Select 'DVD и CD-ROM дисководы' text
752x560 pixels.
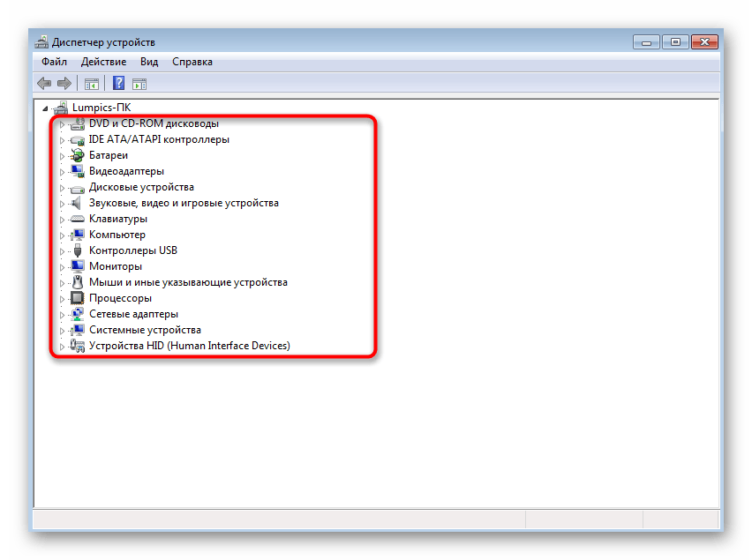[x=154, y=123]
